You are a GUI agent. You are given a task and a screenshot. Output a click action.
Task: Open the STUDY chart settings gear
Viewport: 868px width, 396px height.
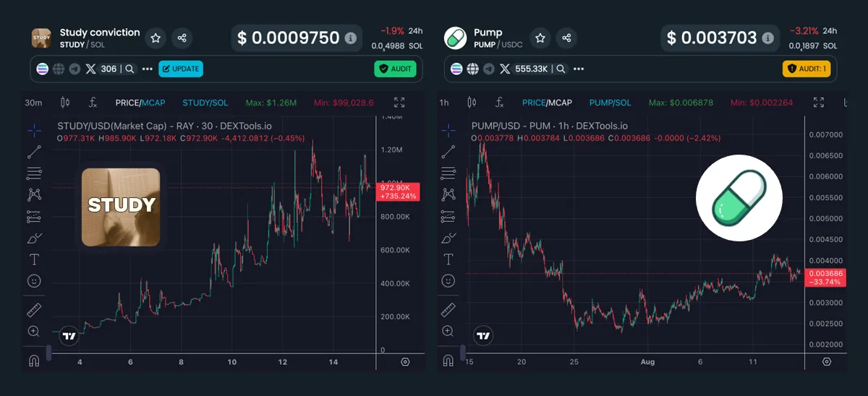click(405, 362)
